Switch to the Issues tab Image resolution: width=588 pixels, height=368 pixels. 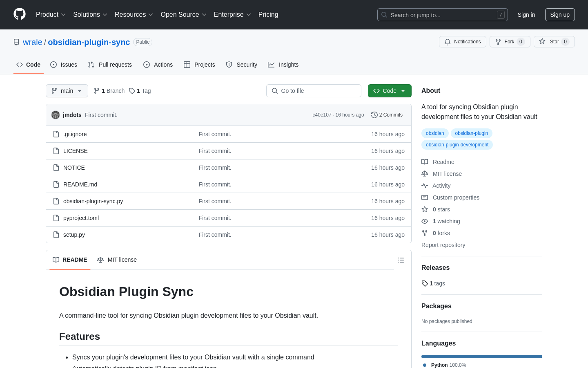coord(64,65)
